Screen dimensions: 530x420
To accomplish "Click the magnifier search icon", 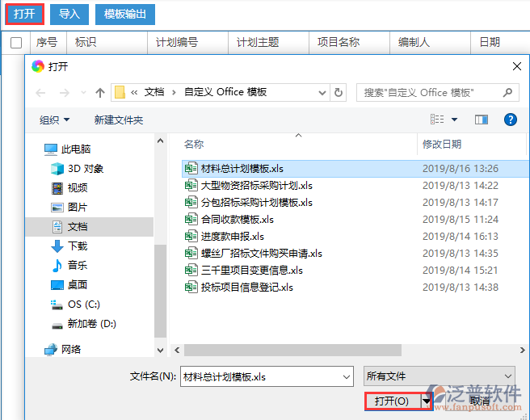I will pyautogui.click(x=507, y=93).
